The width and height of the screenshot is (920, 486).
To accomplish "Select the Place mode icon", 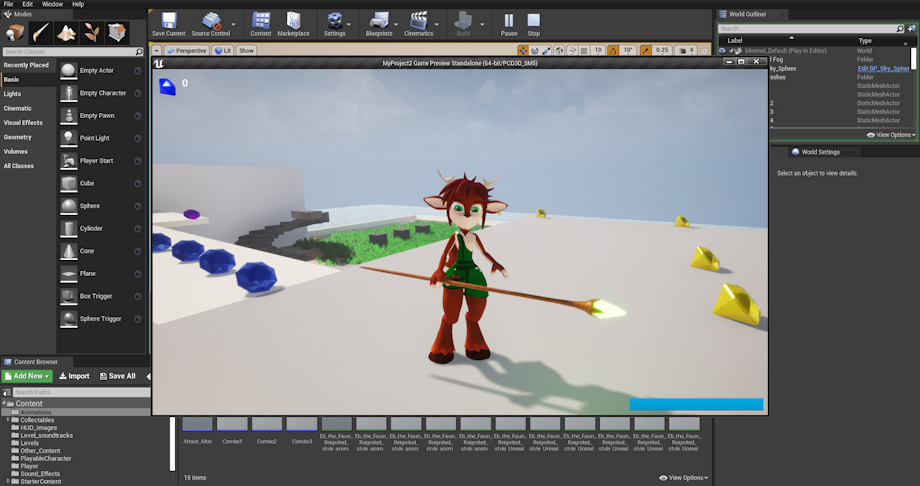I will [15, 33].
